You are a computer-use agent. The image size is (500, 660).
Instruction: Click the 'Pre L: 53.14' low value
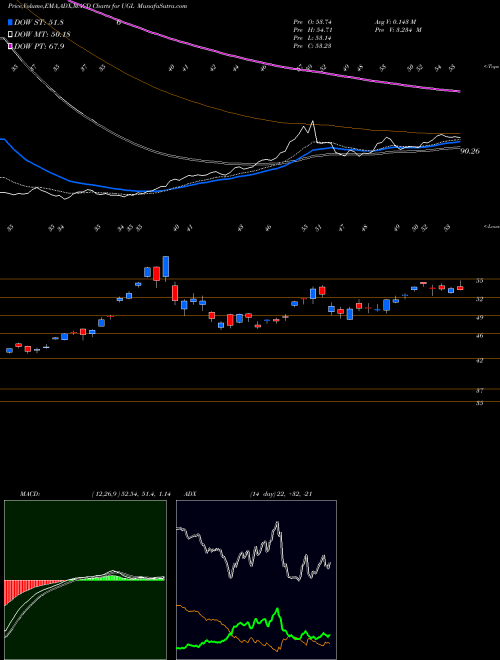click(313, 37)
